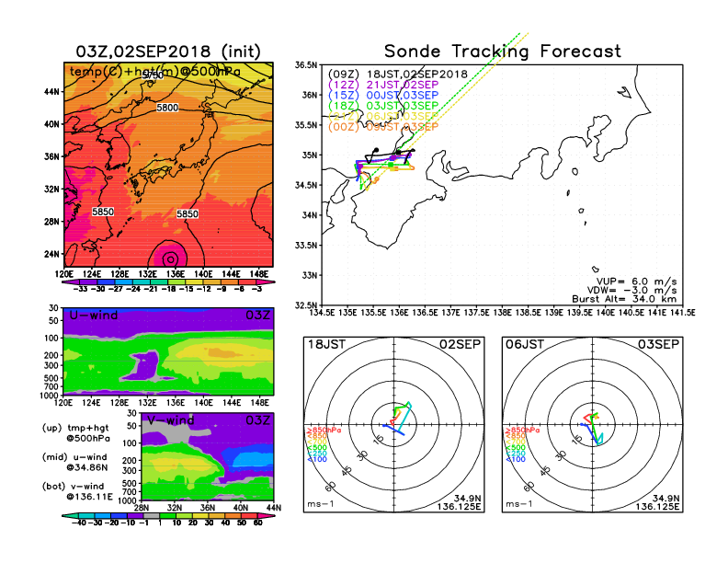Click the '03Z' label in the U-wind panel
Image resolution: width=728 pixels, height=563 pixels.
tap(258, 316)
